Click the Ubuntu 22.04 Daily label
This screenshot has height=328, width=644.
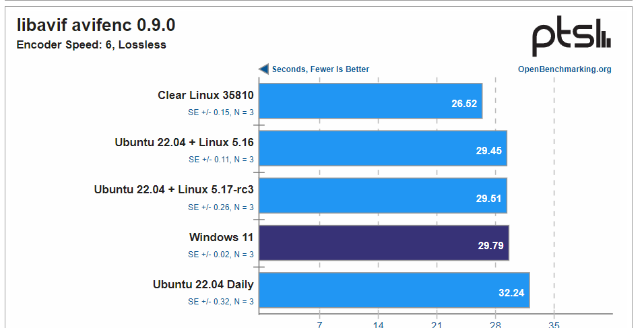[x=203, y=284]
